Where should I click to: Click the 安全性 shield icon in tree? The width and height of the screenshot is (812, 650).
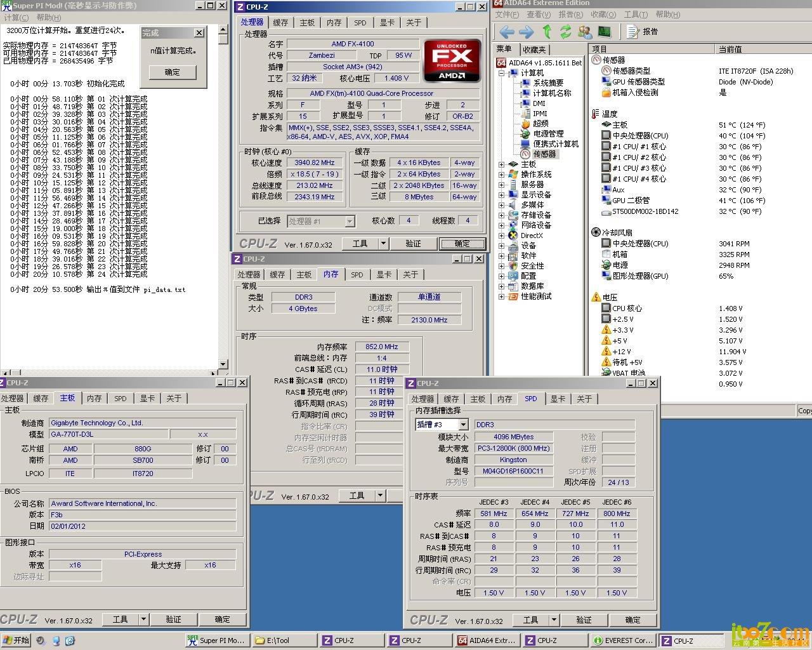pos(513,265)
